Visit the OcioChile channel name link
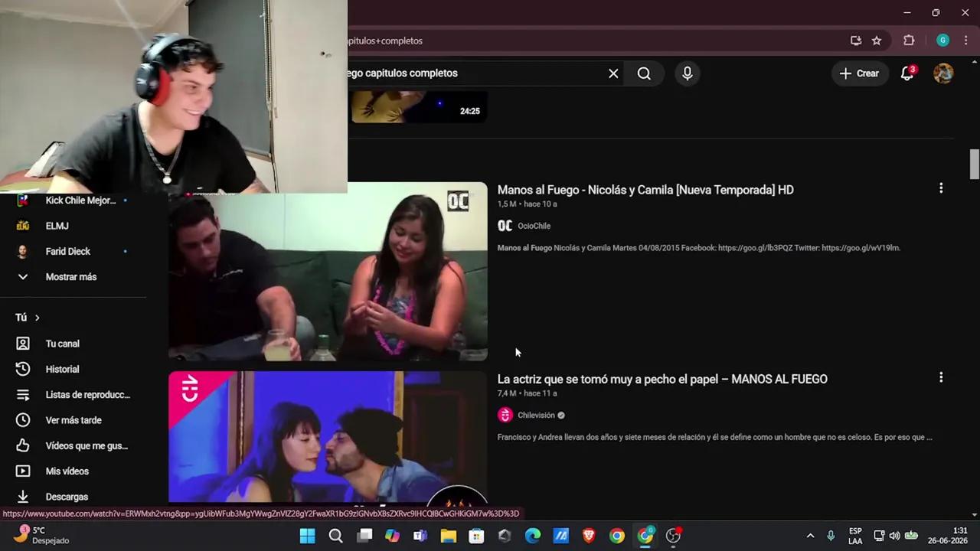980x551 pixels. 534,226
